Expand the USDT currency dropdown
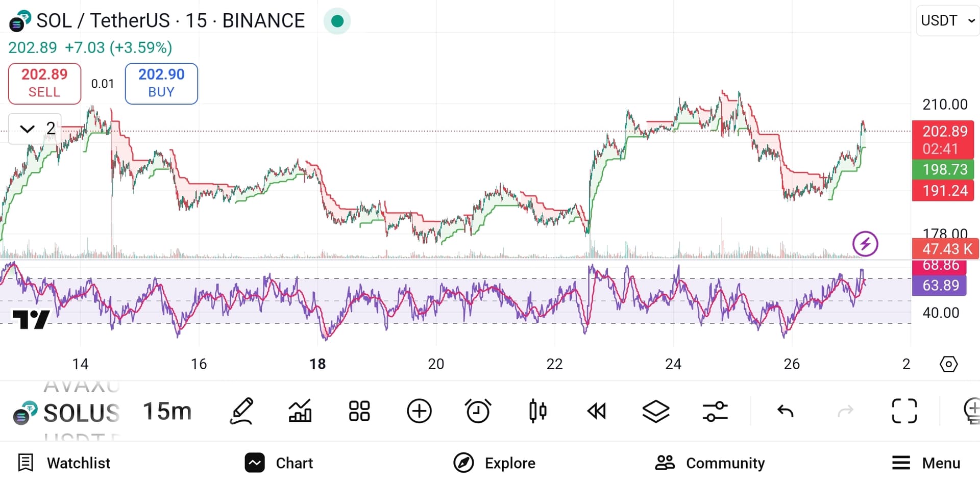 tap(947, 20)
